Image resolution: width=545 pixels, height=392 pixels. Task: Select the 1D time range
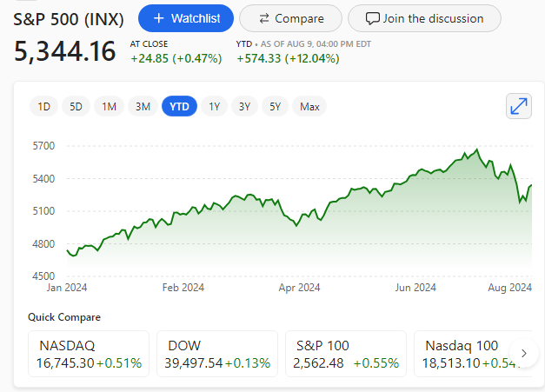tap(43, 106)
